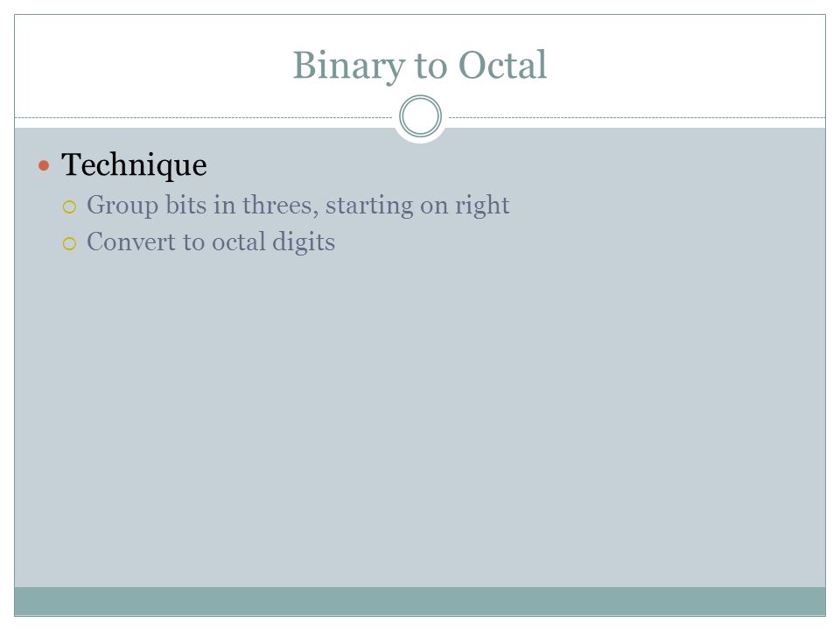Place the cursor in the word Binary
840x630 pixels.
pos(349,66)
